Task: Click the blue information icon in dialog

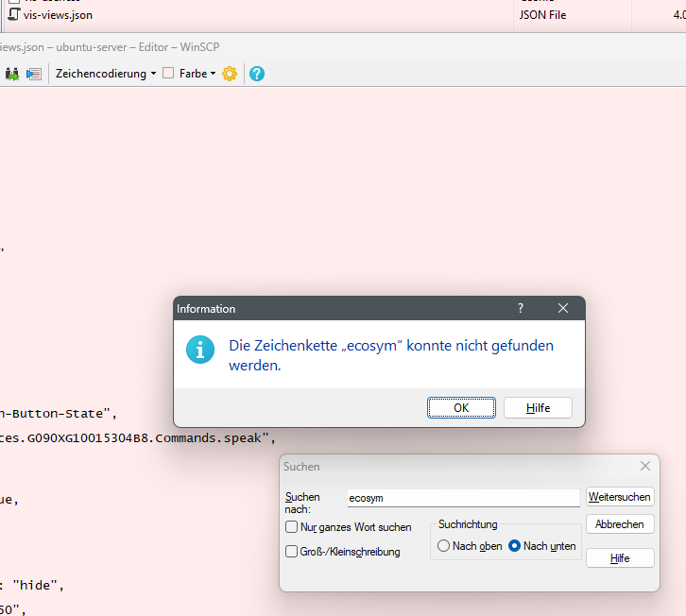Action: click(x=199, y=350)
